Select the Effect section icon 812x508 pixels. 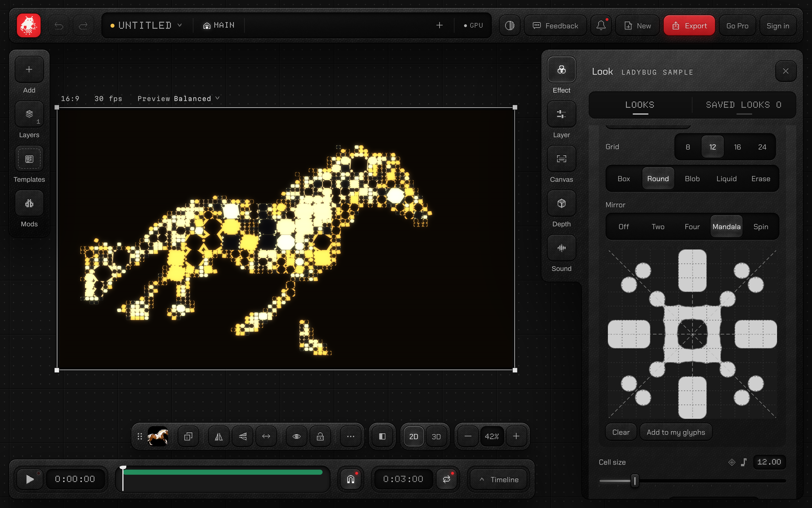coord(561,70)
